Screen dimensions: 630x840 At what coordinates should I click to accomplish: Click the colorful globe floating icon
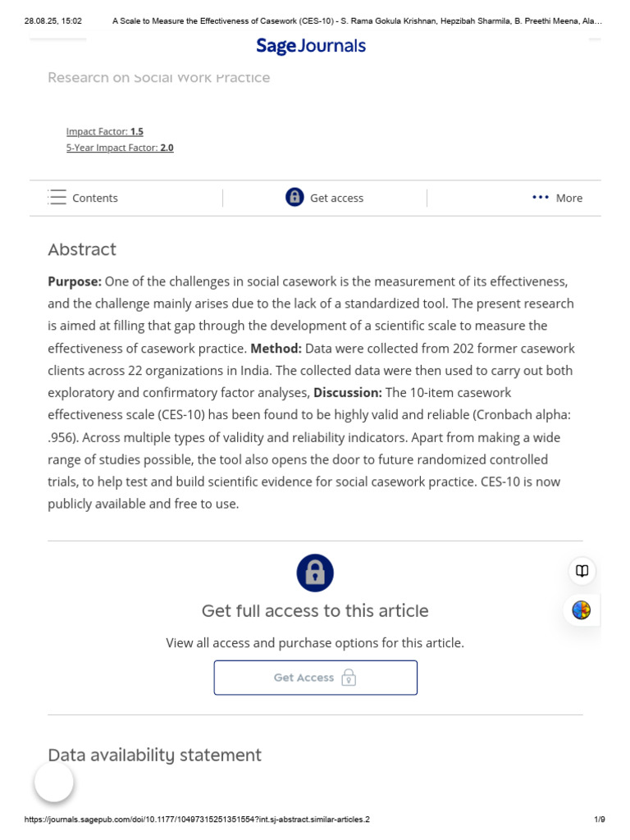point(582,609)
